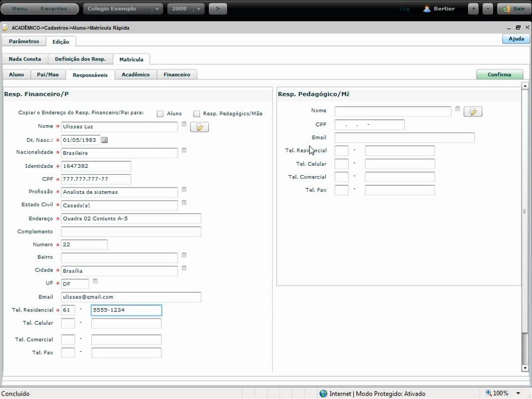The image size is (532, 399).
Task: Open the Aluno sub-tab
Action: 16,74
